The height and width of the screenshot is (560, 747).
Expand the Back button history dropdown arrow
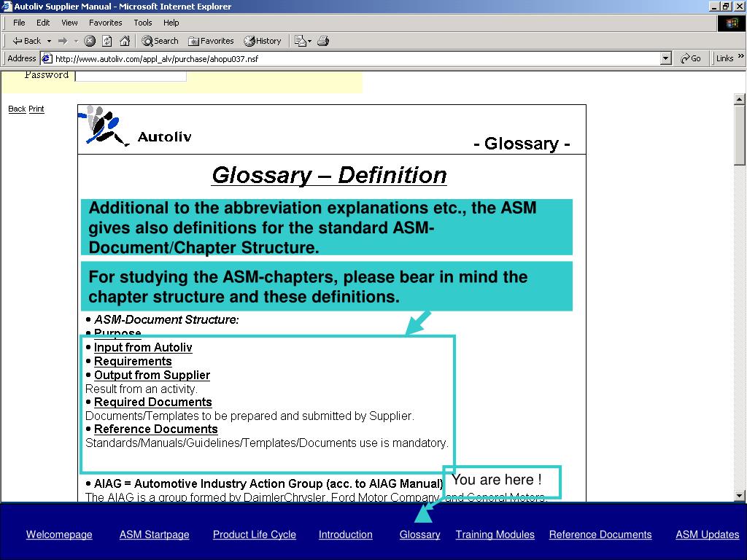[x=49, y=41]
